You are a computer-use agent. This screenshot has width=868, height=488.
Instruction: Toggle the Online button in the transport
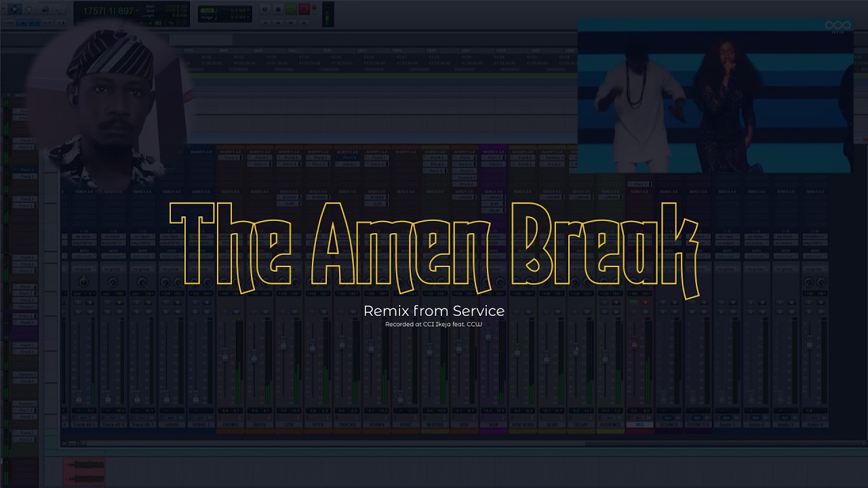pos(265,9)
